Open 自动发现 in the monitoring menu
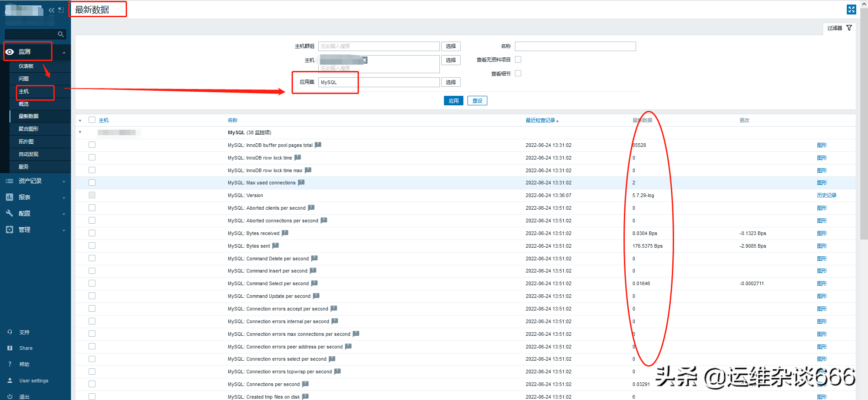 point(28,154)
